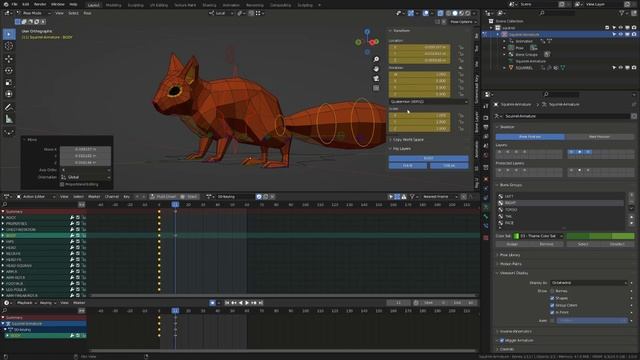Select the Select Box tool

click(x=9, y=34)
